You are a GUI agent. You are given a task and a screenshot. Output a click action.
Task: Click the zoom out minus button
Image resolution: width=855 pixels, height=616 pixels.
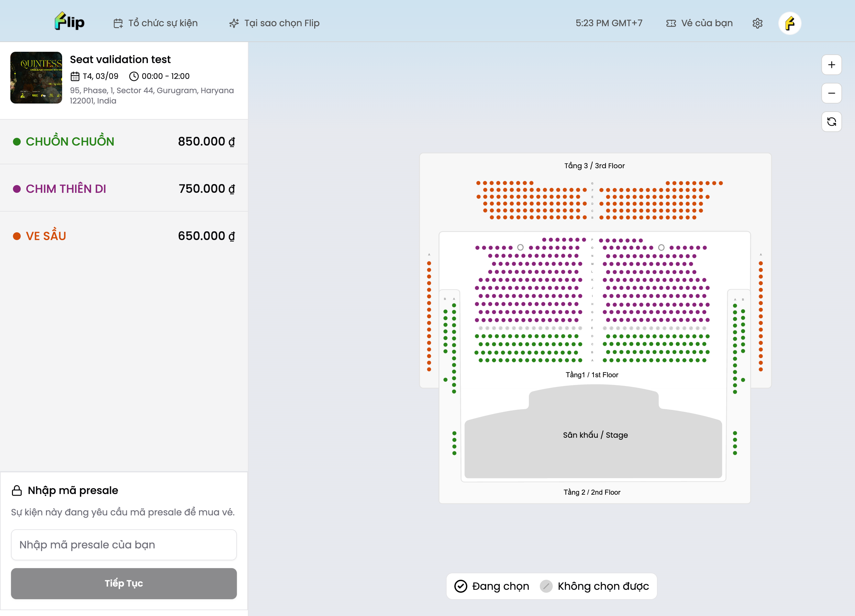pyautogui.click(x=831, y=93)
